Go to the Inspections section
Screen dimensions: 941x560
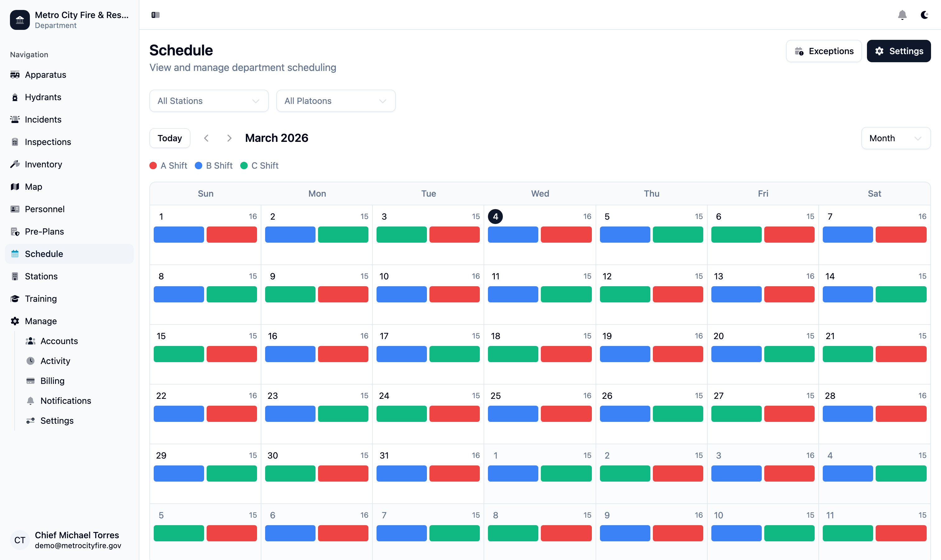(x=48, y=142)
